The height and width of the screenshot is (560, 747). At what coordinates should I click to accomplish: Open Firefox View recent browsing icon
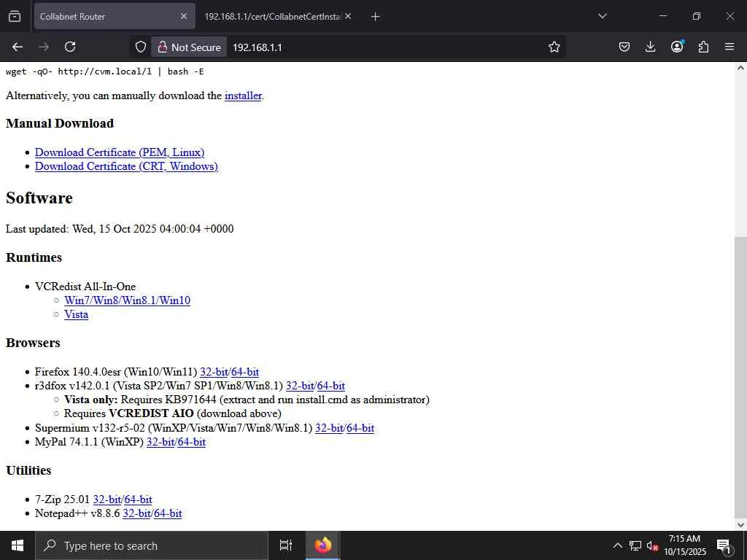coord(15,16)
